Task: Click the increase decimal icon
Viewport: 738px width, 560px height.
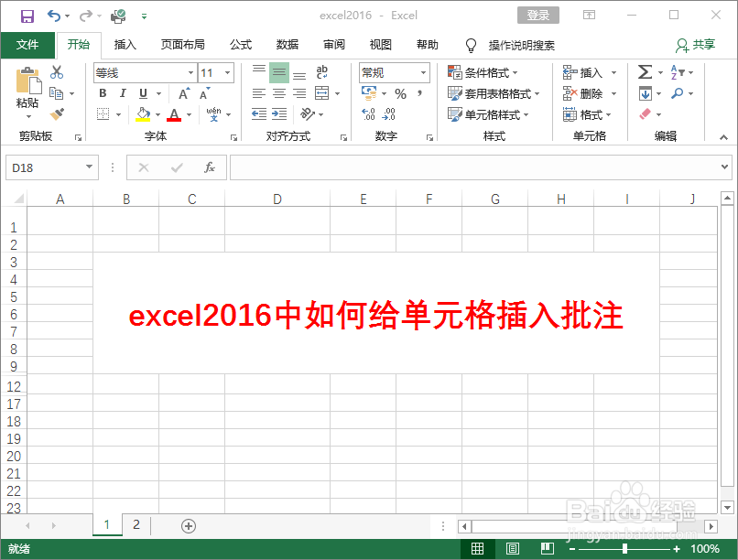Action: (368, 113)
